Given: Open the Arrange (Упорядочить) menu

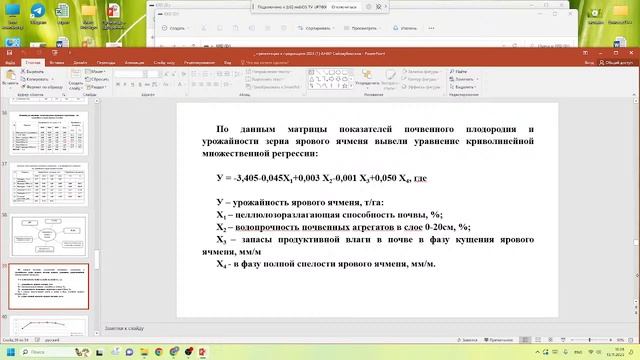Looking at the screenshot, I should (367, 79).
